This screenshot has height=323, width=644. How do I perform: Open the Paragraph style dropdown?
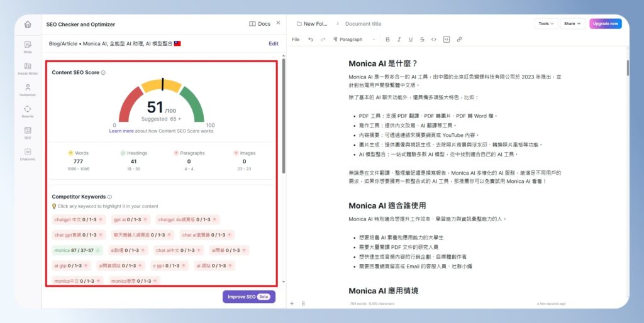[353, 40]
